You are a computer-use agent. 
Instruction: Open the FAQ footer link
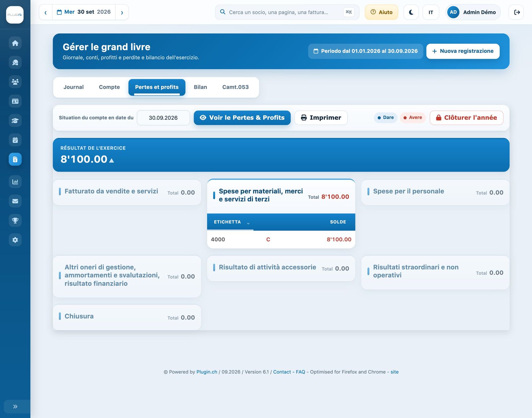(x=301, y=372)
